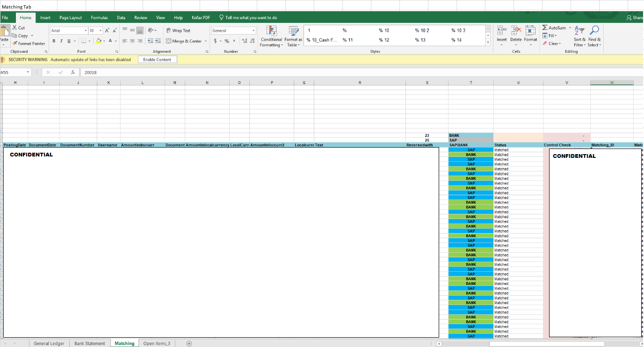Click the Delete cells icon
The width and height of the screenshot is (644, 347).
pos(516,31)
